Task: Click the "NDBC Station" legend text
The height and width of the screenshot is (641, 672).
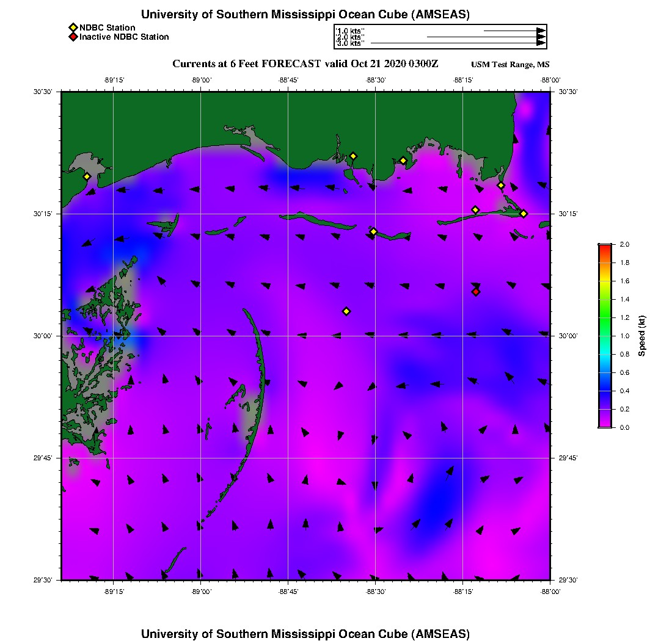Action: (x=108, y=27)
